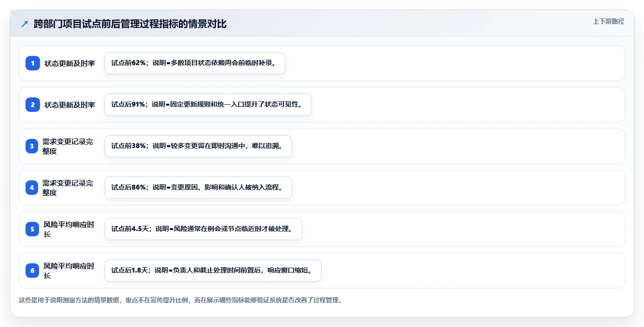Click number badge 2

[33, 105]
